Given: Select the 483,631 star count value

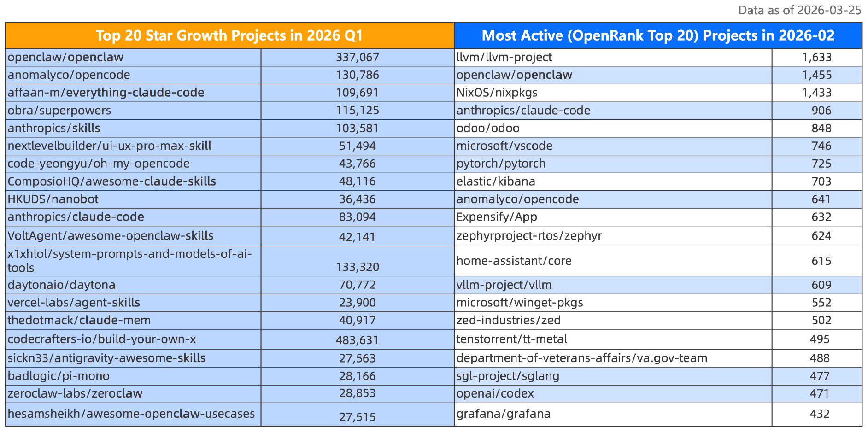Looking at the screenshot, I should pos(358,340).
